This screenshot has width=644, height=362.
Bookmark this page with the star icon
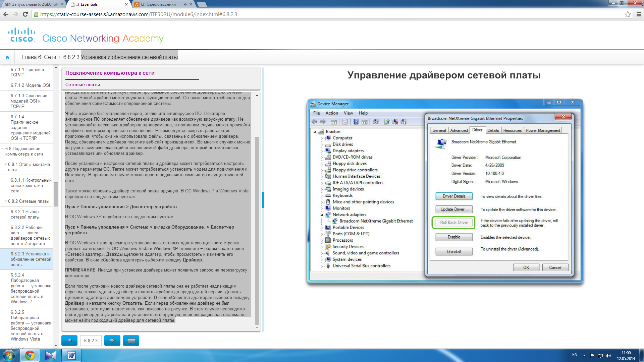tap(628, 14)
